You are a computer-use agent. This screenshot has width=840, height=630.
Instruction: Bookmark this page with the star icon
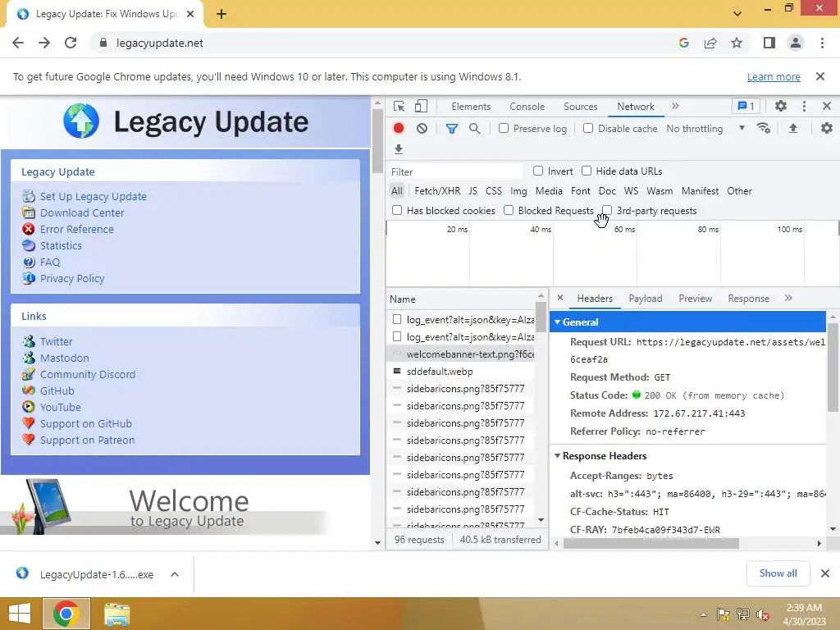tap(737, 43)
